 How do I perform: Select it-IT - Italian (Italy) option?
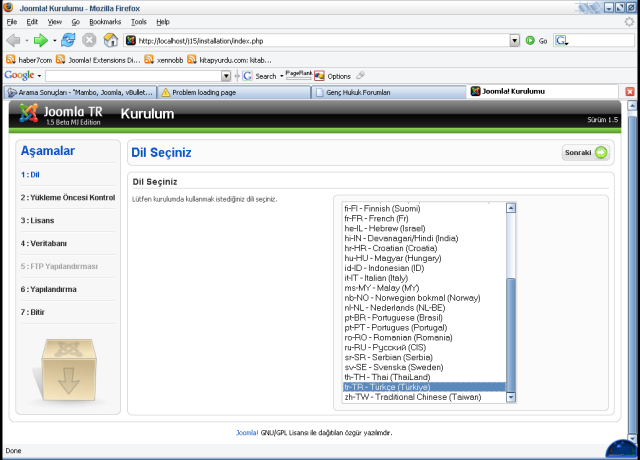424,278
